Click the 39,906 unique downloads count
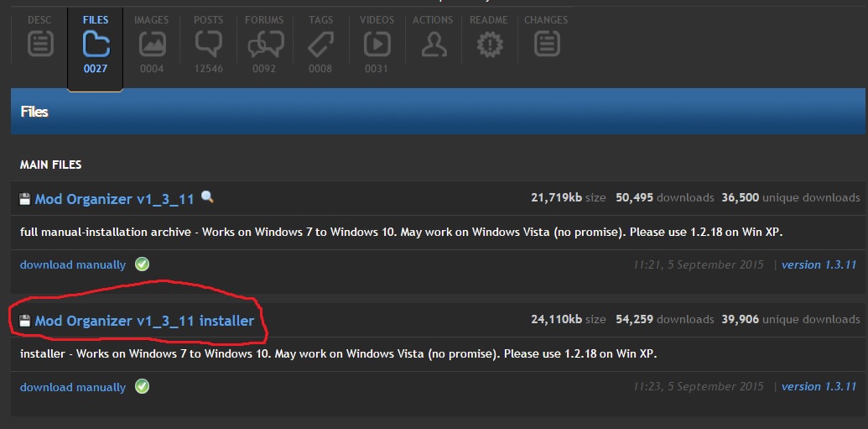Viewport: 868px width, 429px height. point(791,319)
